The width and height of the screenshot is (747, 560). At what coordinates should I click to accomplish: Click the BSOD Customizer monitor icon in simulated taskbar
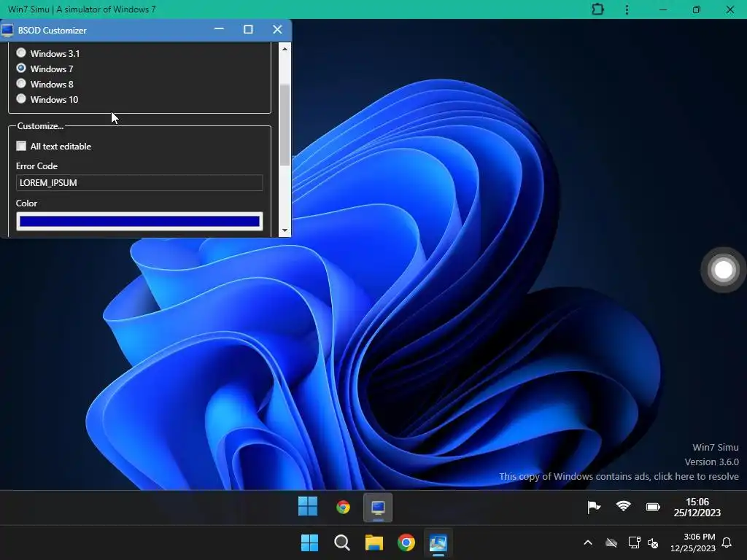pos(378,507)
